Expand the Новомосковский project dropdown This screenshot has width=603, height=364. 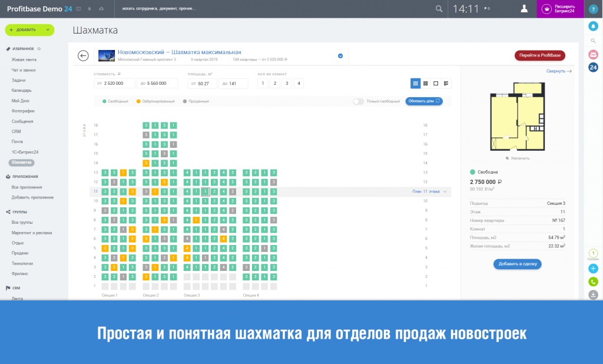point(340,56)
